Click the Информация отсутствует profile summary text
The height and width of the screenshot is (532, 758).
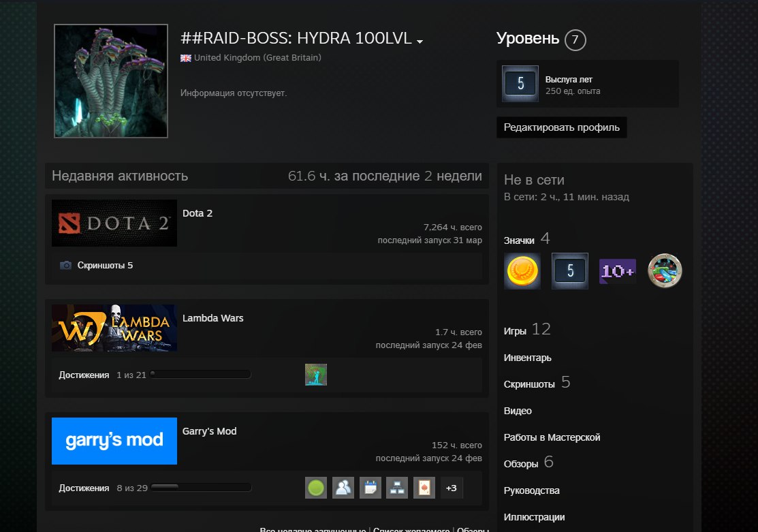click(x=234, y=93)
